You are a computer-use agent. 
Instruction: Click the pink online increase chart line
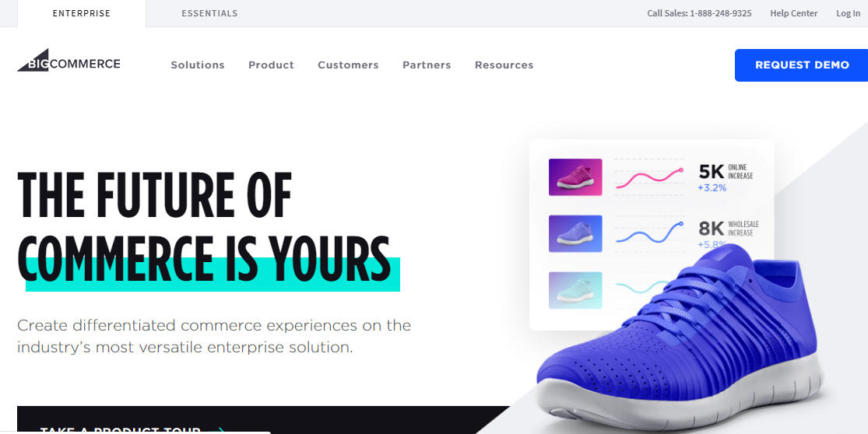point(649,177)
